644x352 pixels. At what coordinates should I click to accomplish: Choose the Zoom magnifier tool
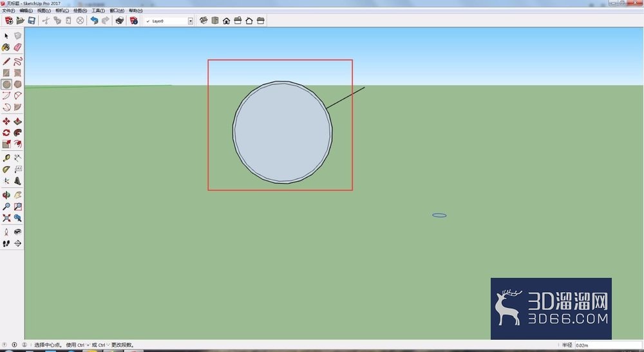click(6, 206)
